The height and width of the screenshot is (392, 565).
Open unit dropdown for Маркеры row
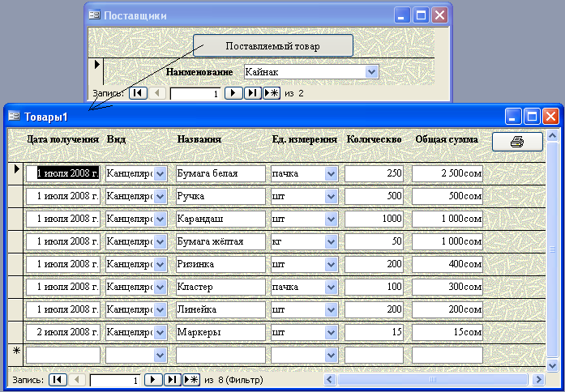point(331,332)
